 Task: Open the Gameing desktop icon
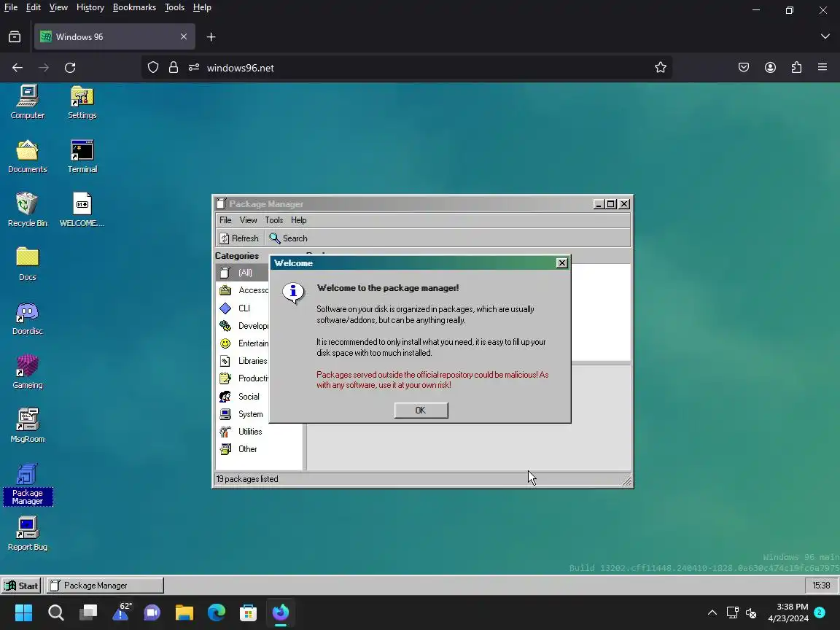point(27,373)
